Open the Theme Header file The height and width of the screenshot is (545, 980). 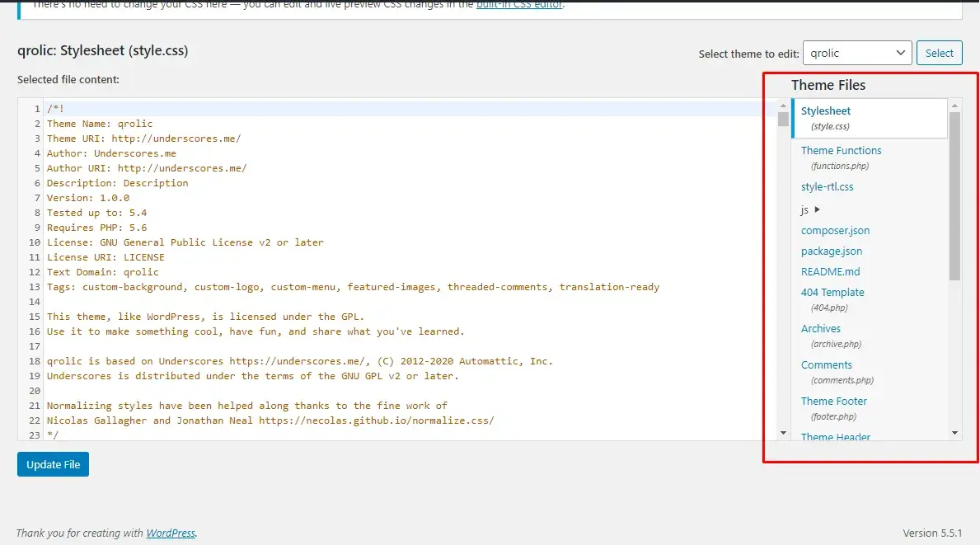(836, 437)
